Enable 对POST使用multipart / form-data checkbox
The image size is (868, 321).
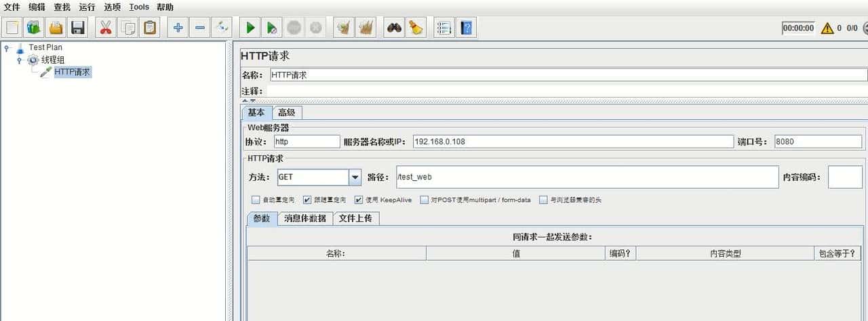pos(425,200)
